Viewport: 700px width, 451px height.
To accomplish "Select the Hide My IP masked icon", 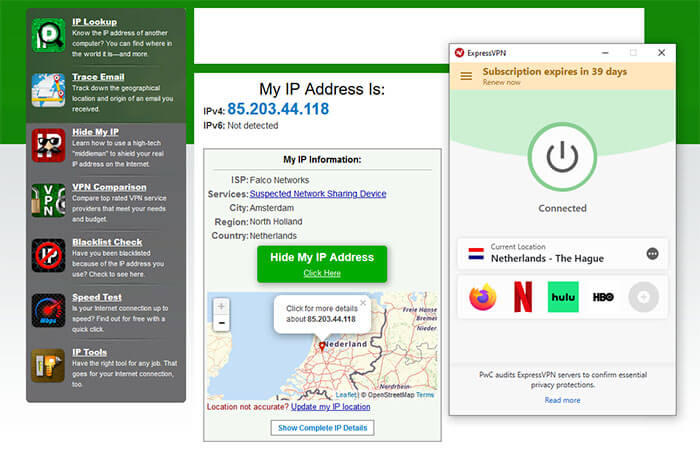I will [x=48, y=145].
